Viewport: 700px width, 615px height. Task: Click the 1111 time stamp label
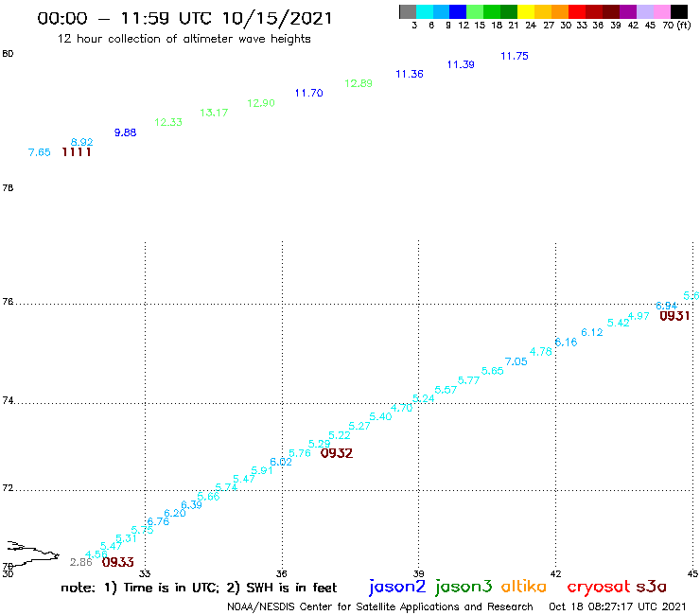click(x=77, y=152)
